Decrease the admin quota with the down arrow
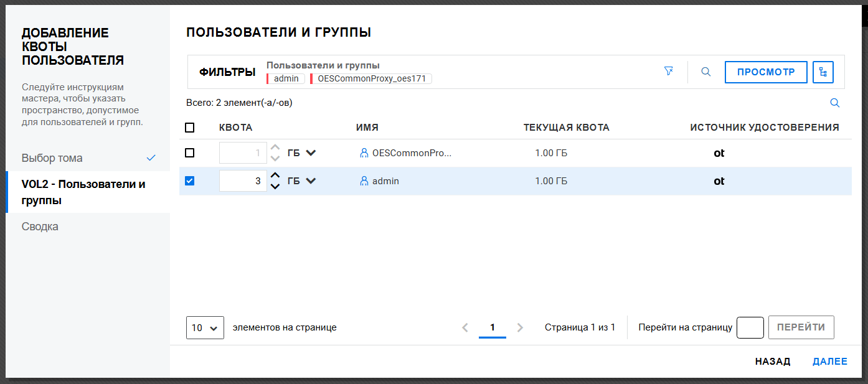The width and height of the screenshot is (868, 384). coord(275,186)
